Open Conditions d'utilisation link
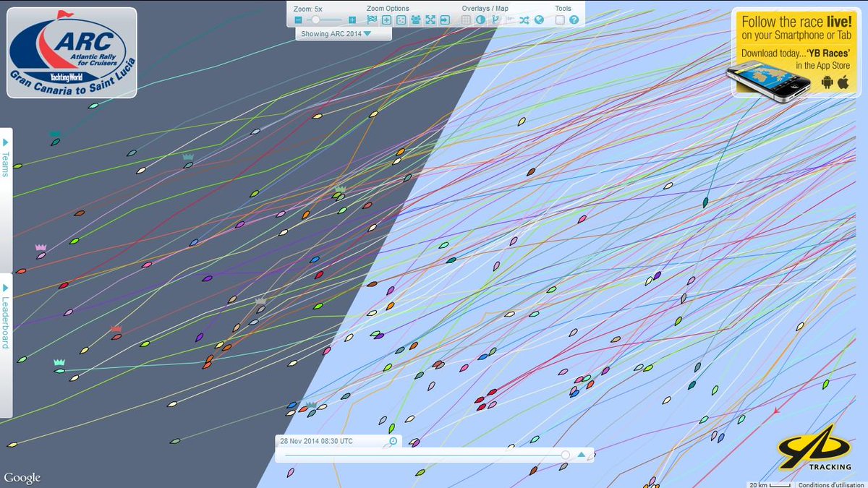 (830, 485)
